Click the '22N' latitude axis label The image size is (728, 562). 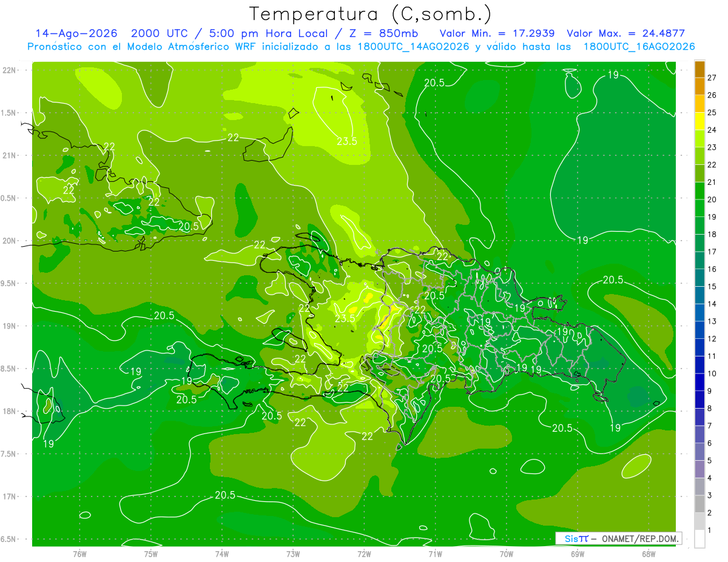coord(9,70)
